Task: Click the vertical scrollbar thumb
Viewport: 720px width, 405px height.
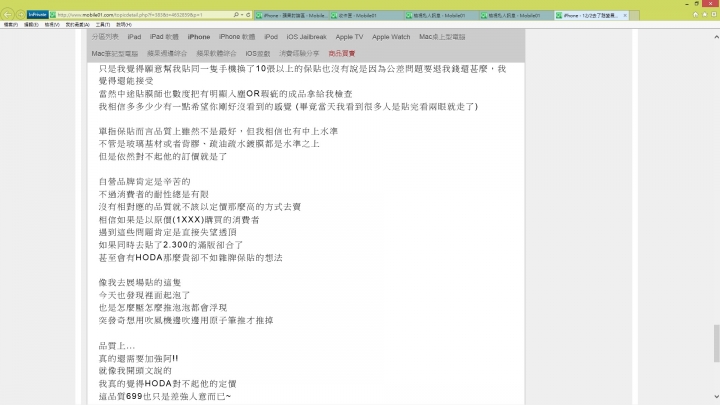Action: click(716, 343)
